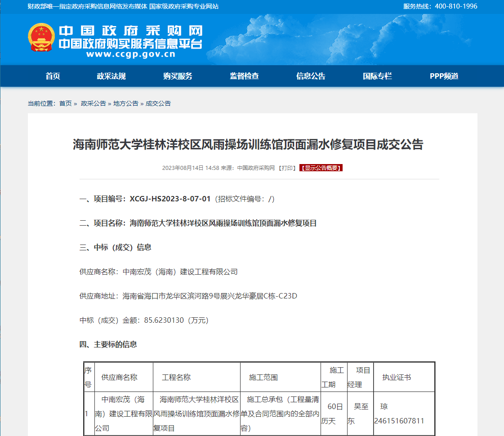Click the date 2023年08月14日 14:58 text
This screenshot has width=504, height=436.
(x=191, y=168)
